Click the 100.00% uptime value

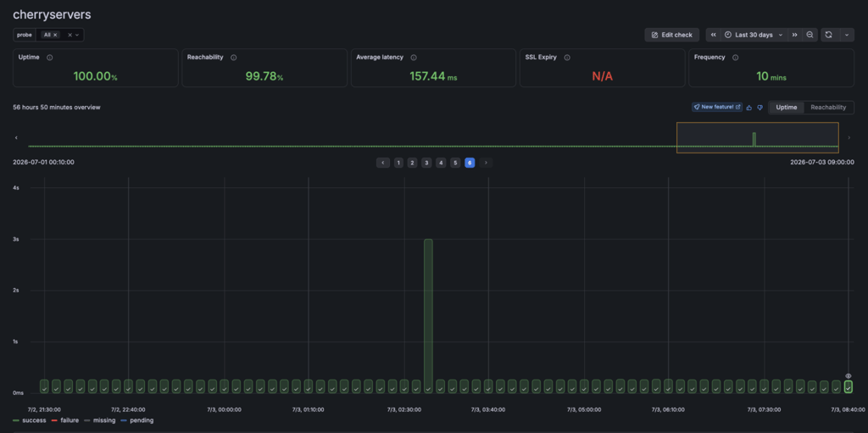point(95,76)
